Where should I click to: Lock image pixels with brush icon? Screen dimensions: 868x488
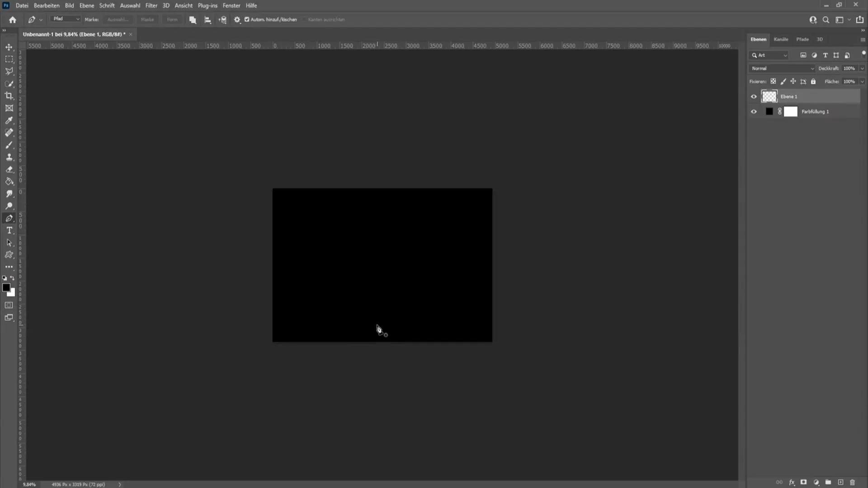783,82
